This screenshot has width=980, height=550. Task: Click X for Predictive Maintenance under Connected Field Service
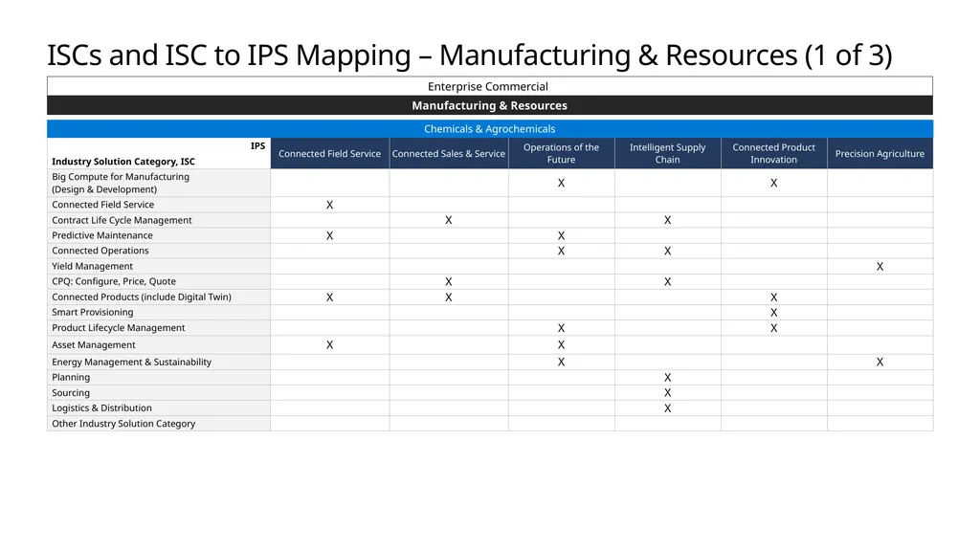(x=330, y=235)
